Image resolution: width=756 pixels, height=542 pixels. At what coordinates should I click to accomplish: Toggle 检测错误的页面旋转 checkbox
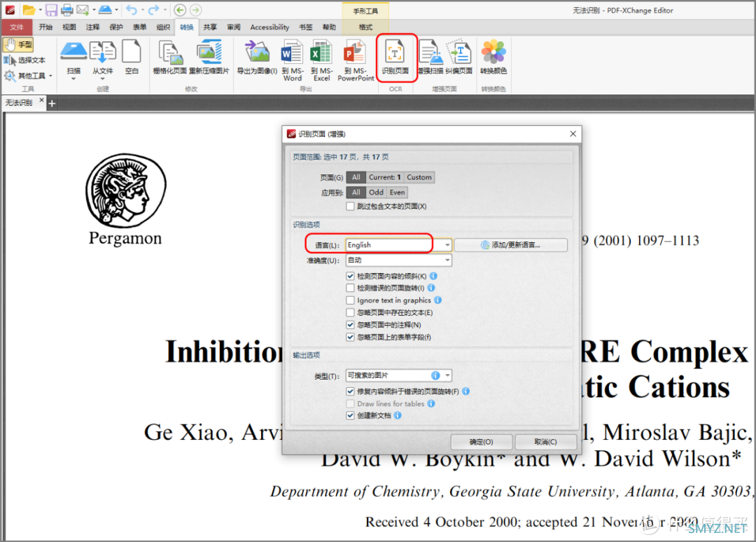[351, 288]
